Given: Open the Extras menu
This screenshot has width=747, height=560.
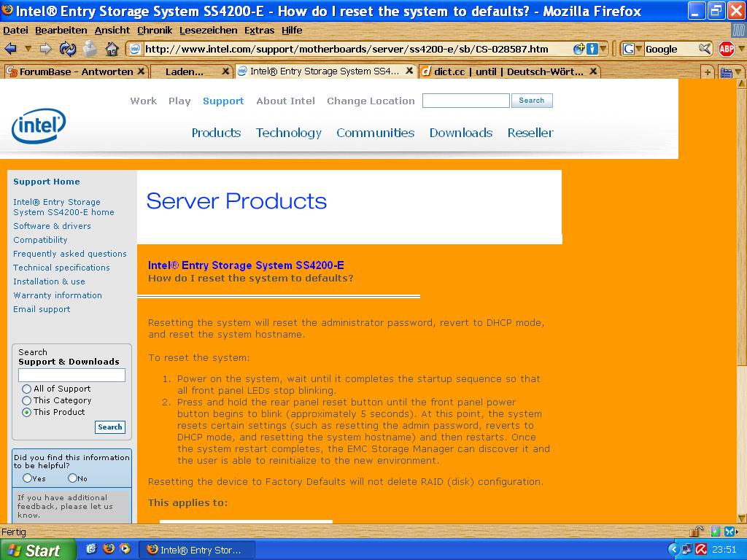Looking at the screenshot, I should coord(259,31).
